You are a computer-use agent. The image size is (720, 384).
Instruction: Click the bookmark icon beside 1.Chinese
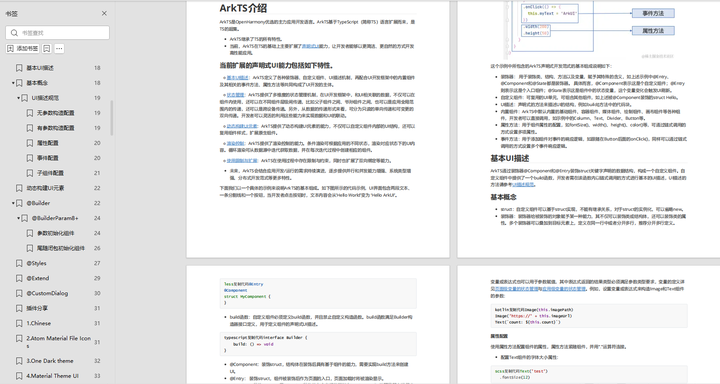[19, 323]
